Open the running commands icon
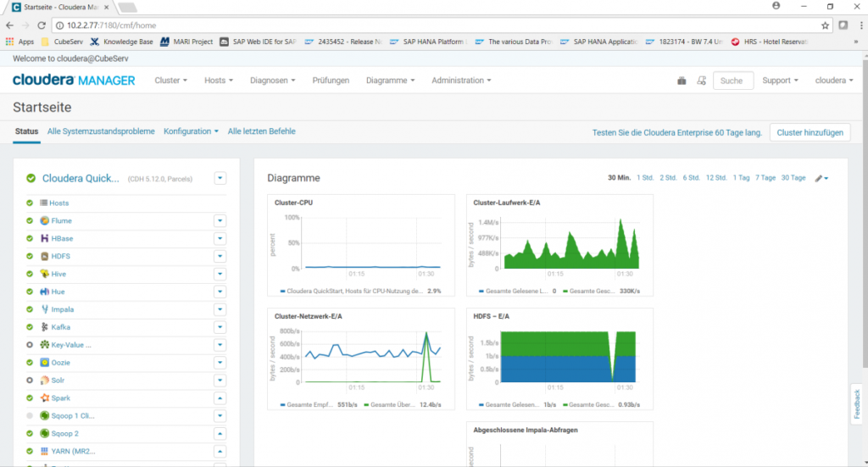 (x=701, y=81)
